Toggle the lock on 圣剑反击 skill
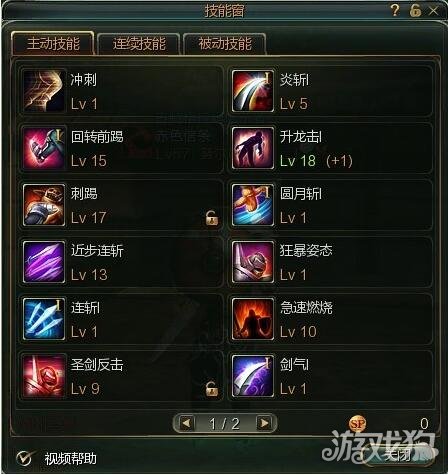The image size is (448, 475). [212, 389]
